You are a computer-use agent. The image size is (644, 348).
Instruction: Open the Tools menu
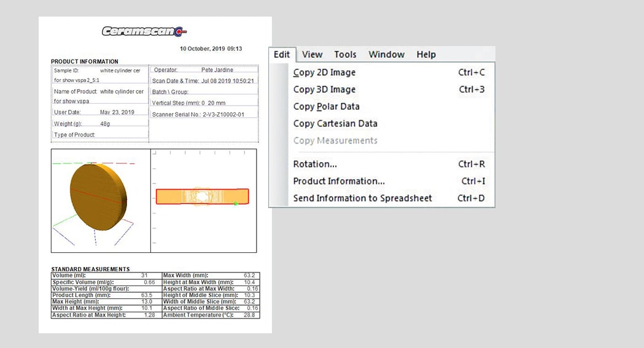pyautogui.click(x=345, y=55)
